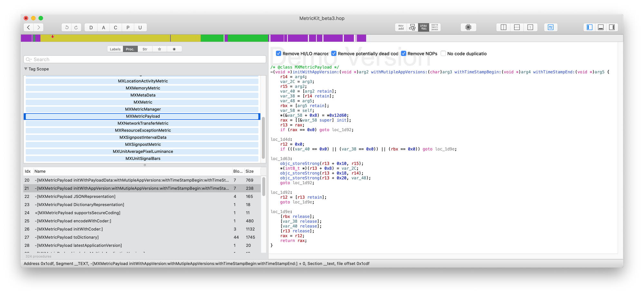Select MXMemoryMetric tag
This screenshot has width=644, height=295.
tap(142, 88)
